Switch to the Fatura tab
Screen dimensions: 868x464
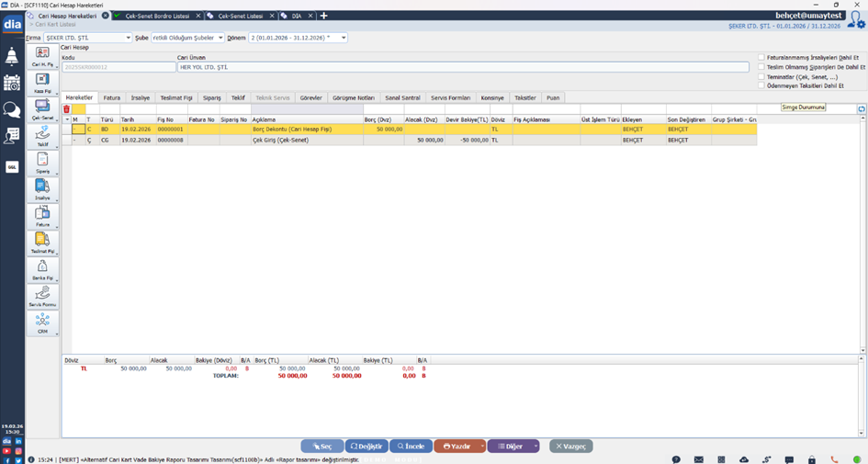click(111, 97)
